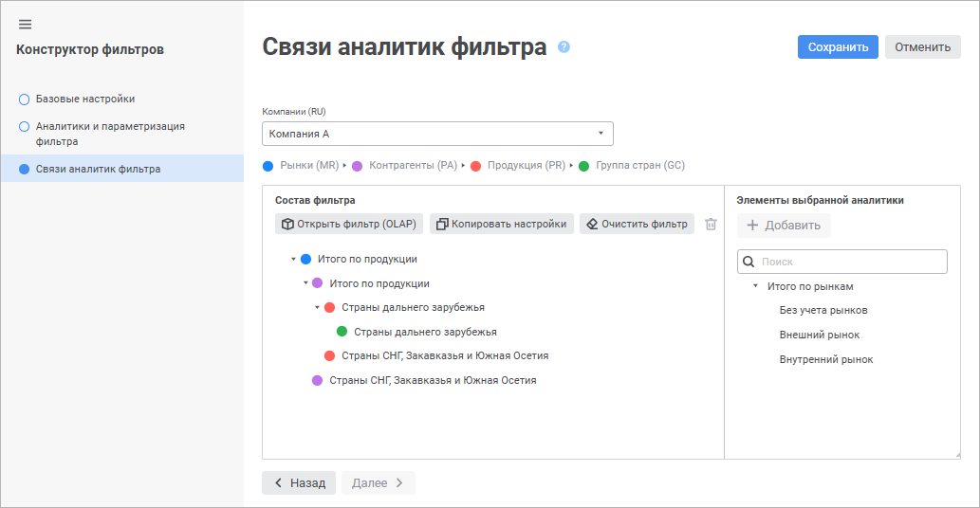
Task: Copy filter settings
Action: 502,225
